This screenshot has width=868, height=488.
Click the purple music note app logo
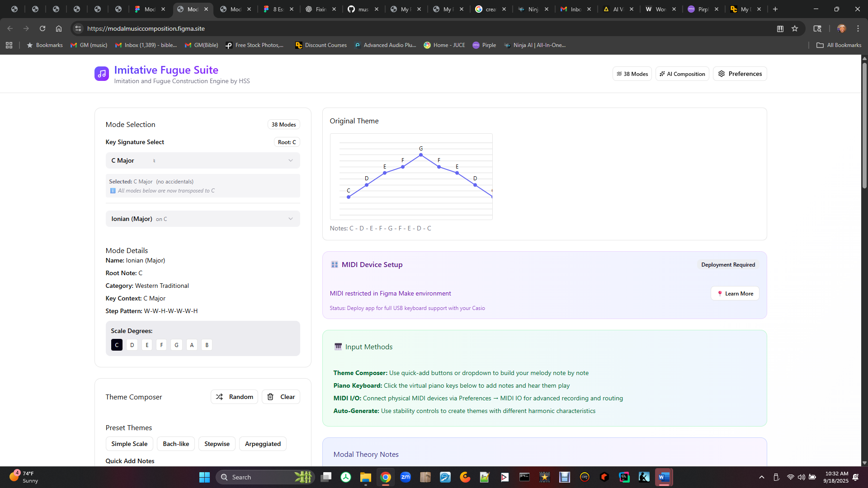(x=101, y=74)
